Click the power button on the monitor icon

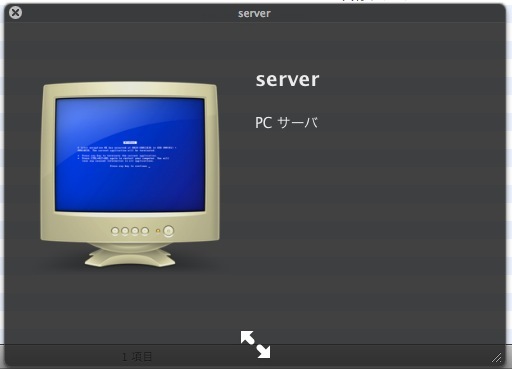pyautogui.click(x=168, y=231)
